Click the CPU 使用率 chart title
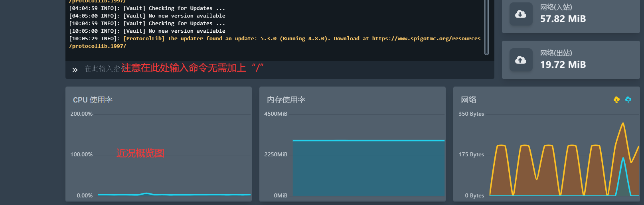This screenshot has height=205, width=644. [93, 100]
